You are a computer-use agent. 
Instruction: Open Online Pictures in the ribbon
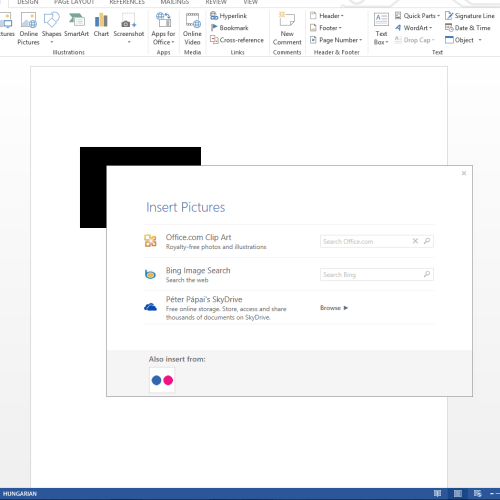(29, 29)
